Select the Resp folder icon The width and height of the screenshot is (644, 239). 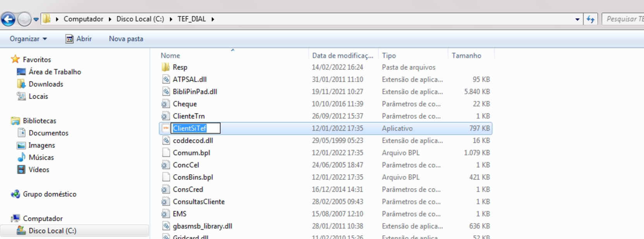(x=166, y=67)
